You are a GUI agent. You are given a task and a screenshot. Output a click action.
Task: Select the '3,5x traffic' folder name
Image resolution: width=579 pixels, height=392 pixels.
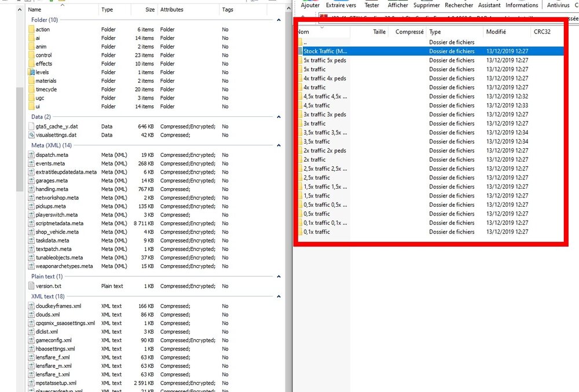click(x=317, y=141)
